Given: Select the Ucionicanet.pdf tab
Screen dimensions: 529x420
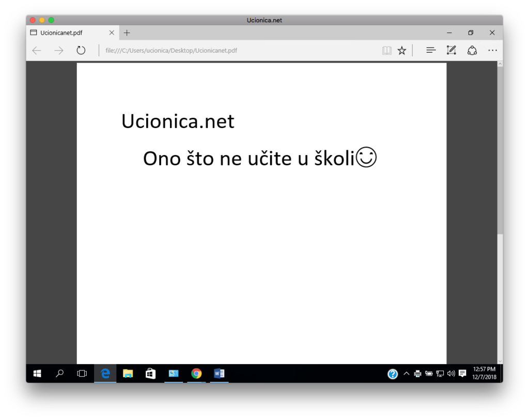Looking at the screenshot, I should [67, 33].
